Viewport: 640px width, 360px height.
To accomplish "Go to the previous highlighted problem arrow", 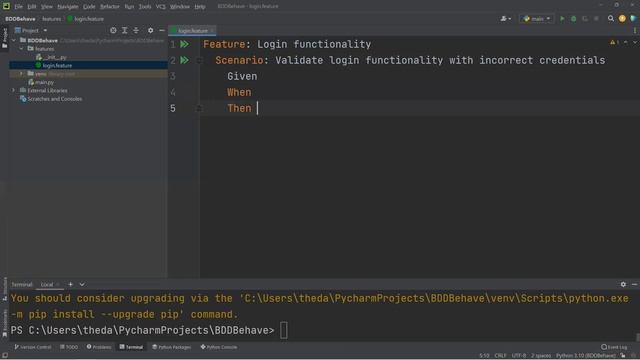I will [626, 42].
